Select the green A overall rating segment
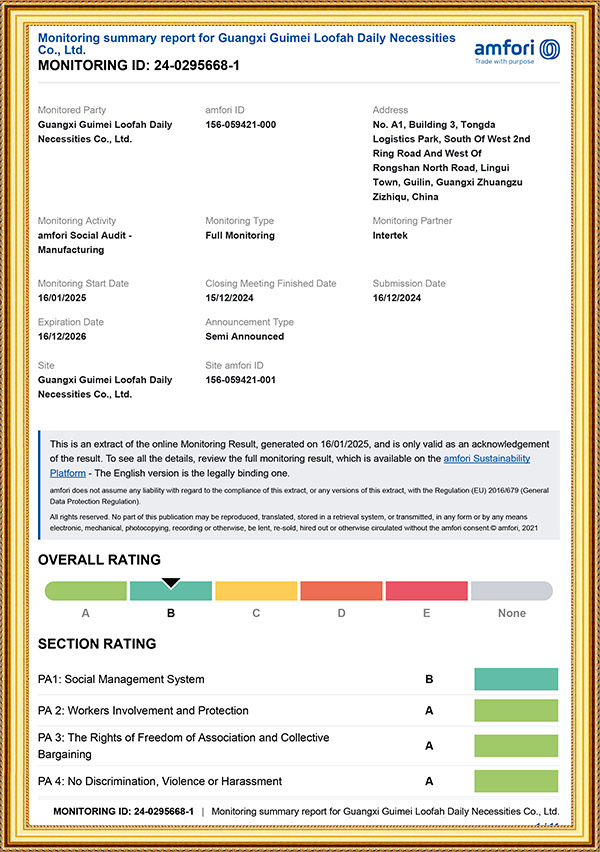The height and width of the screenshot is (852, 600). pyautogui.click(x=86, y=591)
